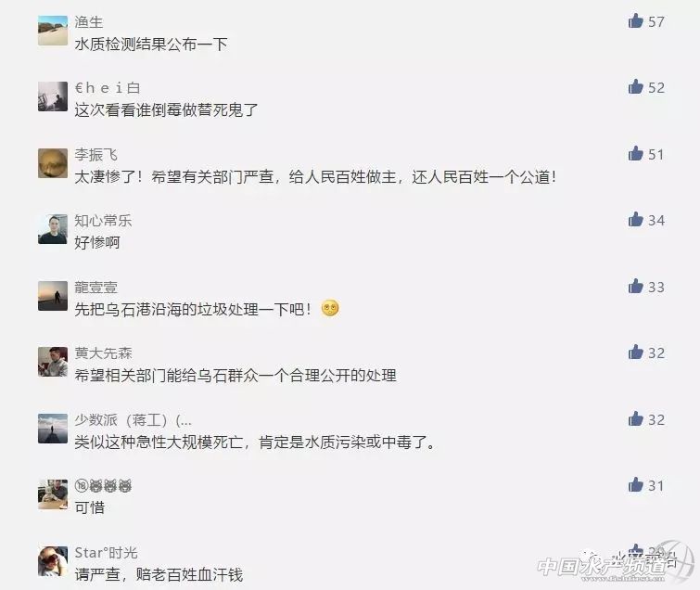Open 李振飞's avatar picture
Screen dimensions: 700x590
pyautogui.click(x=53, y=163)
